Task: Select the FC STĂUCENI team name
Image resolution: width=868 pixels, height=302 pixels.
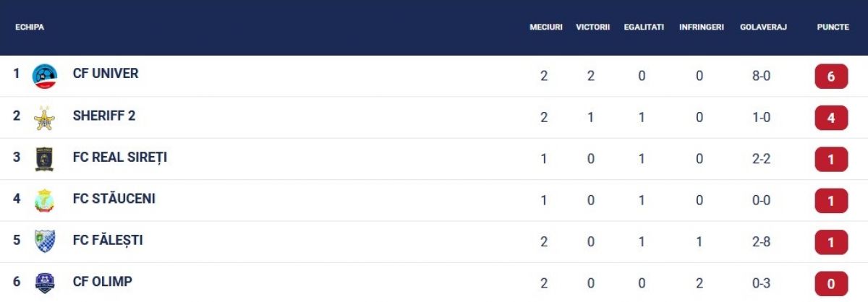Action: click(x=114, y=198)
